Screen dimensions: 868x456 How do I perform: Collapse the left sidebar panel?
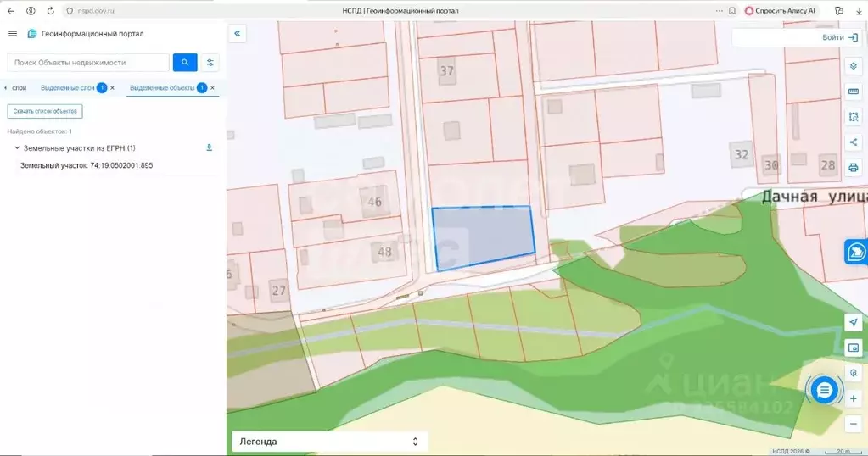[238, 33]
